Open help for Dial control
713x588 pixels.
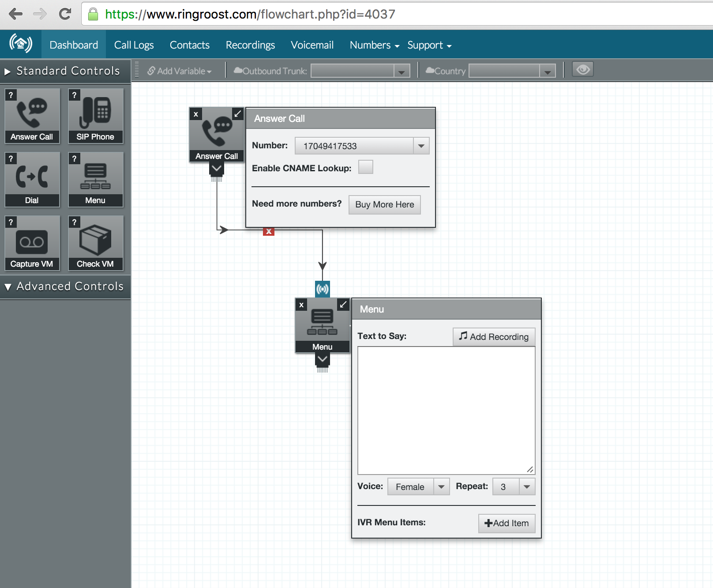coord(11,158)
